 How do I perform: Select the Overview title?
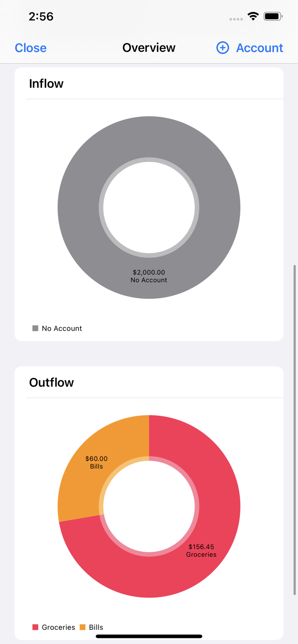pos(149,48)
